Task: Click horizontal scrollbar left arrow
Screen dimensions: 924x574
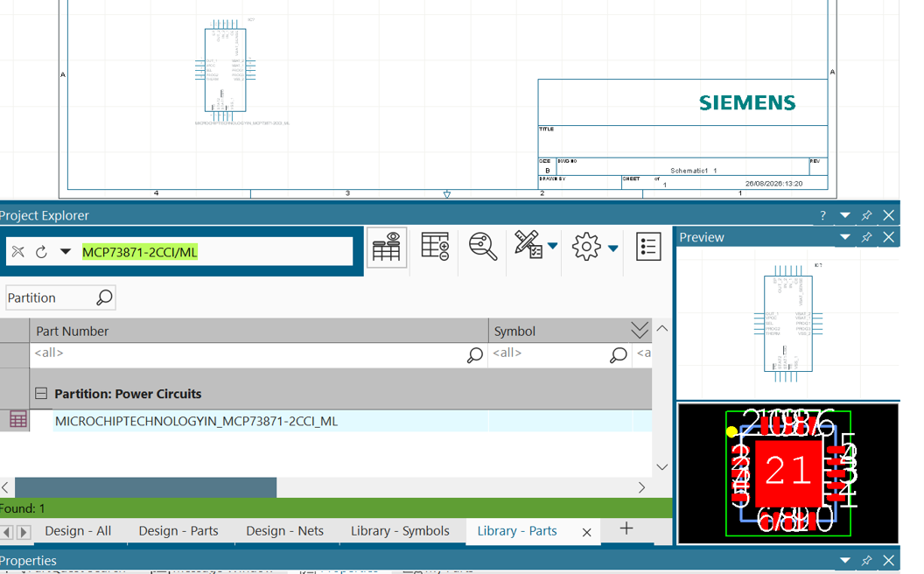Action: [5, 488]
